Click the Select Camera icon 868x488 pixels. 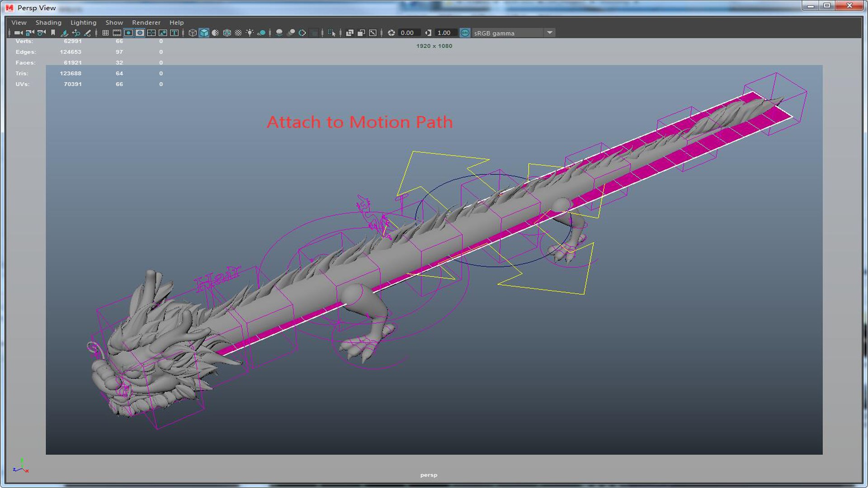[18, 33]
